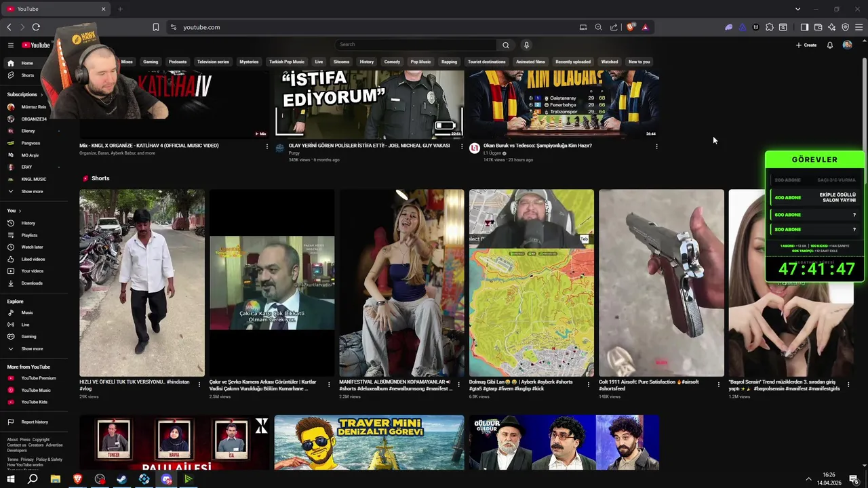Click the Create button
Screen dimensions: 868x488
pyautogui.click(x=806, y=45)
